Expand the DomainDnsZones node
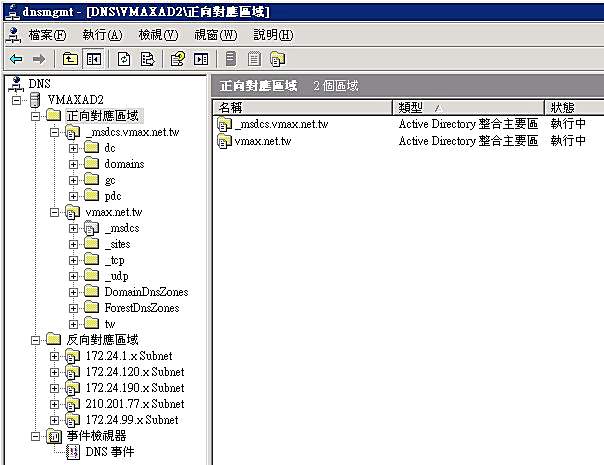The width and height of the screenshot is (604, 465). [73, 292]
